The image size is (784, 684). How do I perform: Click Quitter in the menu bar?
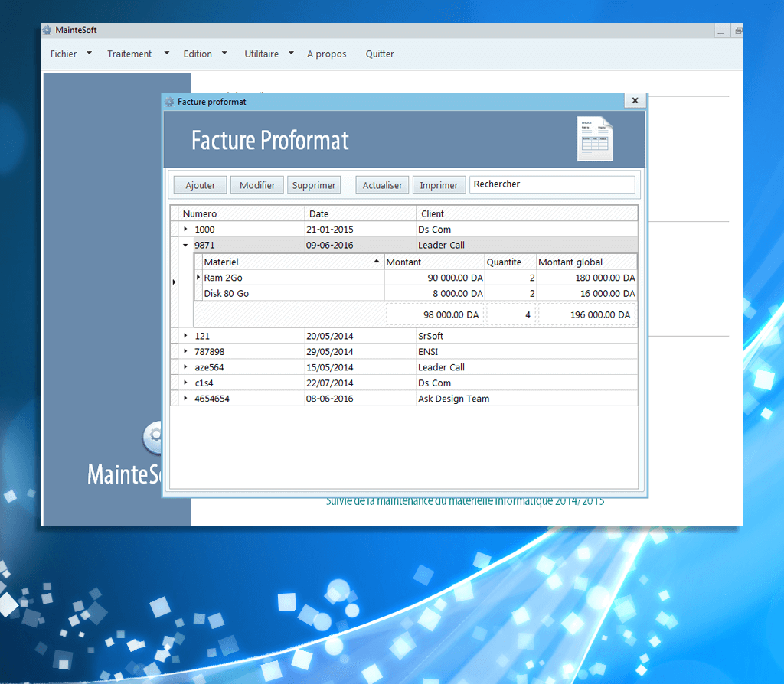[x=380, y=54]
